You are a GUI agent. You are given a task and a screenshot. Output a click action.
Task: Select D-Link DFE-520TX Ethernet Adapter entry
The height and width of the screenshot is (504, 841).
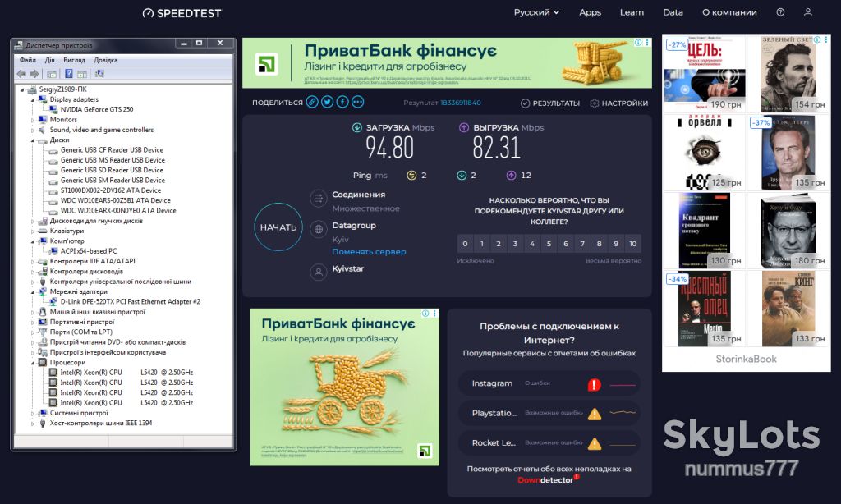130,302
